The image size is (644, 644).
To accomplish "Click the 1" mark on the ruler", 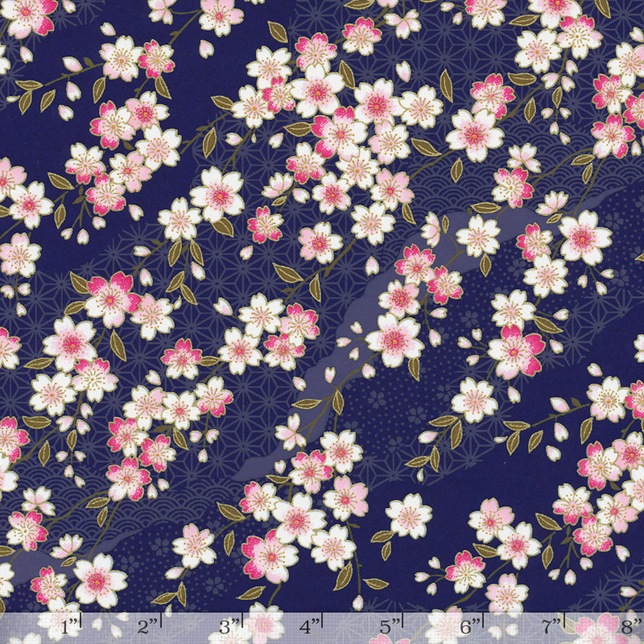I will (71, 626).
